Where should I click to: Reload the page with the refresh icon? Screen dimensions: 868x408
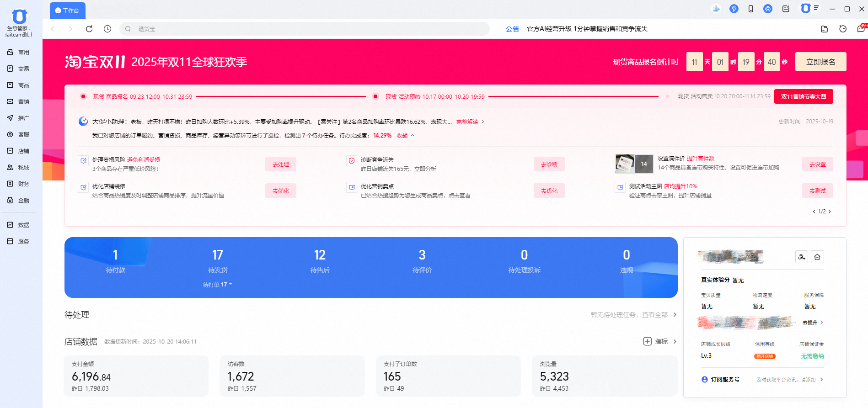point(89,29)
